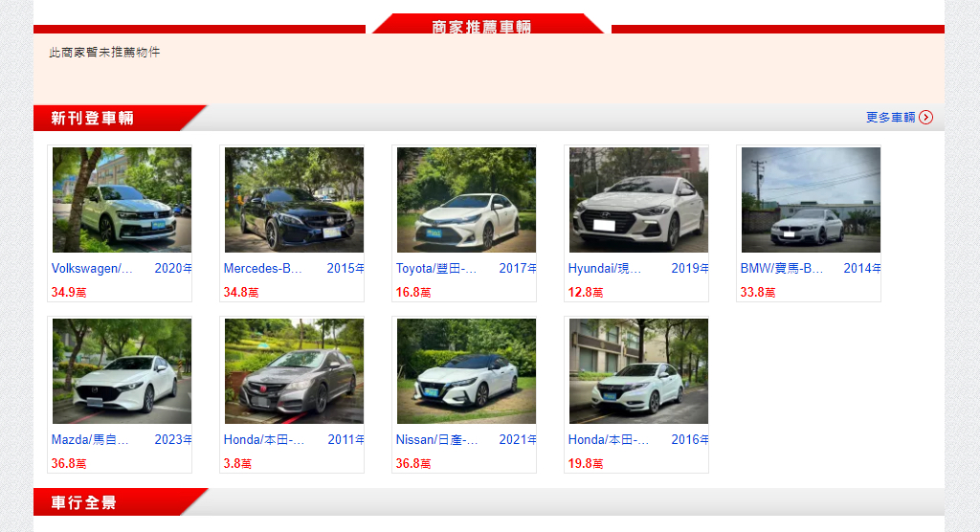Screen dimensions: 980x532
Task: Click the circled arrow icon beside 更多車輛
Action: [926, 118]
